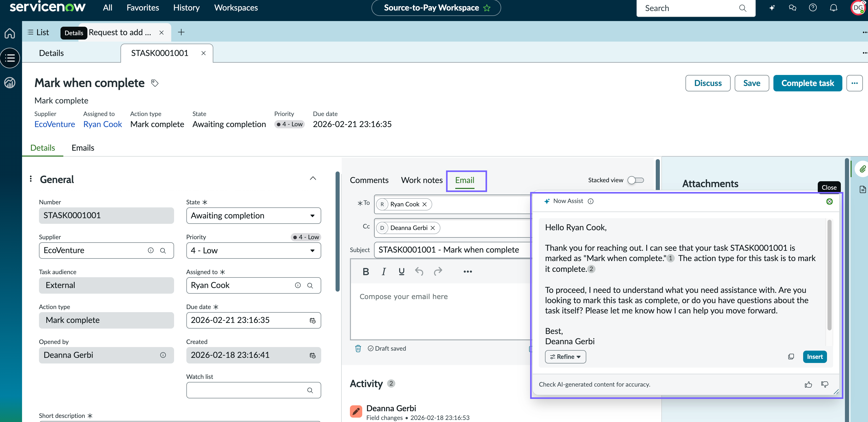Add workspace to favorites with star icon
Viewport: 868px width, 422px height.
click(487, 8)
